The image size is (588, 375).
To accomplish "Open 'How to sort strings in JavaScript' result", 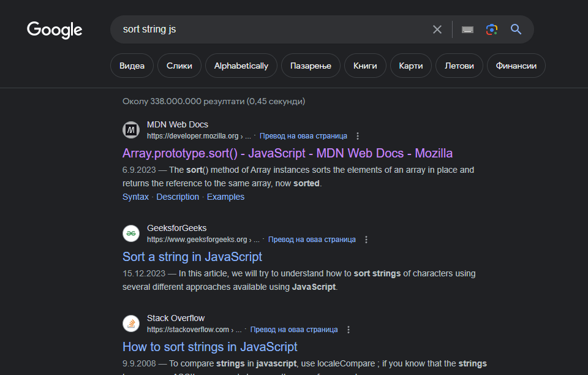I will pyautogui.click(x=209, y=346).
